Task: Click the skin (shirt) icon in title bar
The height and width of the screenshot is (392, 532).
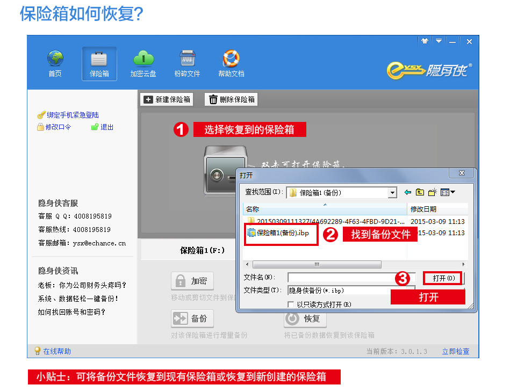Action: tap(425, 41)
